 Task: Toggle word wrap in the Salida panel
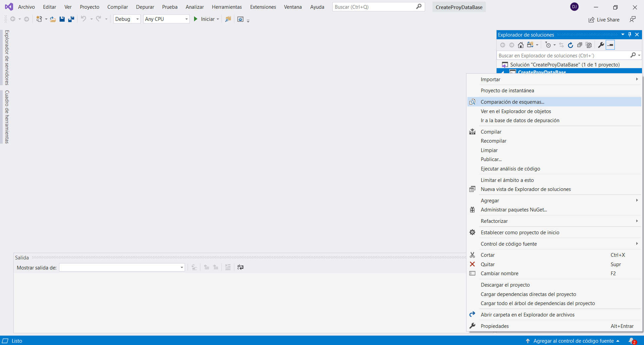pyautogui.click(x=240, y=267)
